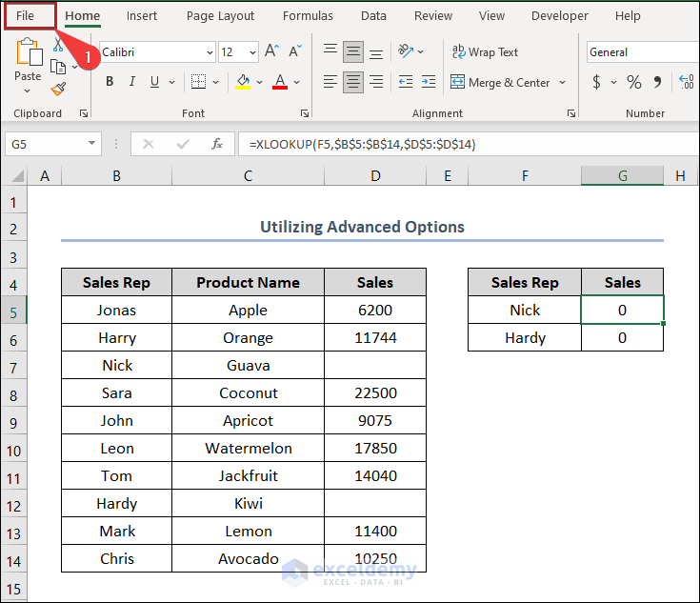This screenshot has width=700, height=603.
Task: Click the Format Painter brush icon
Action: [58, 90]
